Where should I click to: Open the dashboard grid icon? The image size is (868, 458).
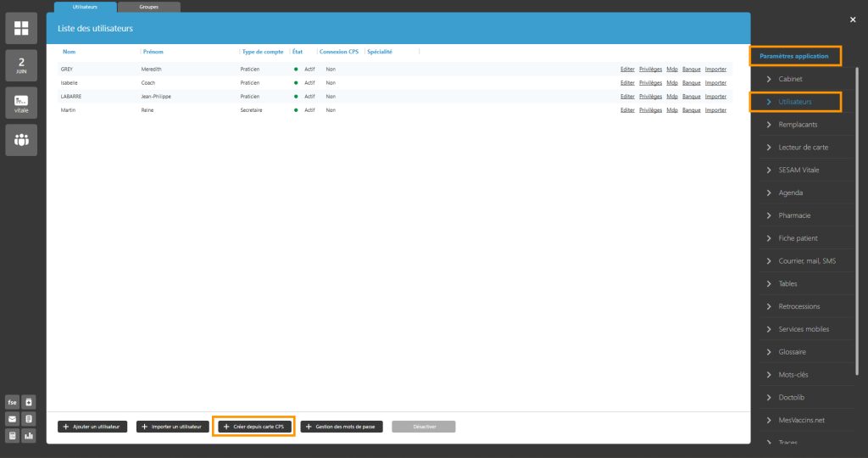21,29
